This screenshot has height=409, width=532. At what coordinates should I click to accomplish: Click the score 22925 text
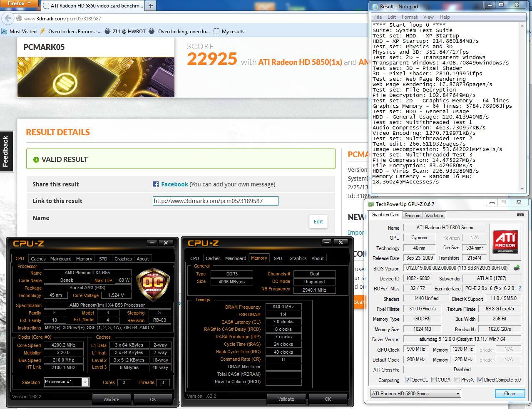pos(212,59)
